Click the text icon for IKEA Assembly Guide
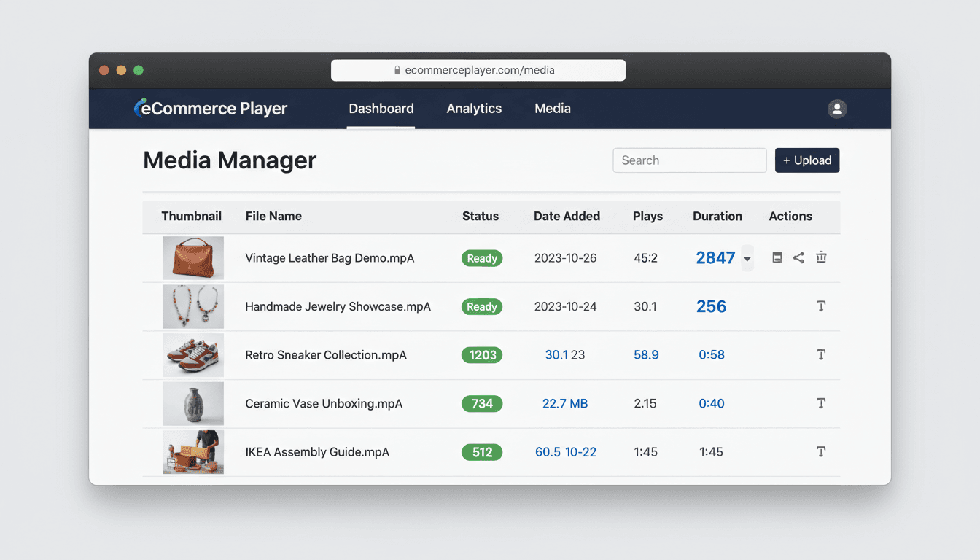This screenshot has height=560, width=980. pyautogui.click(x=821, y=452)
